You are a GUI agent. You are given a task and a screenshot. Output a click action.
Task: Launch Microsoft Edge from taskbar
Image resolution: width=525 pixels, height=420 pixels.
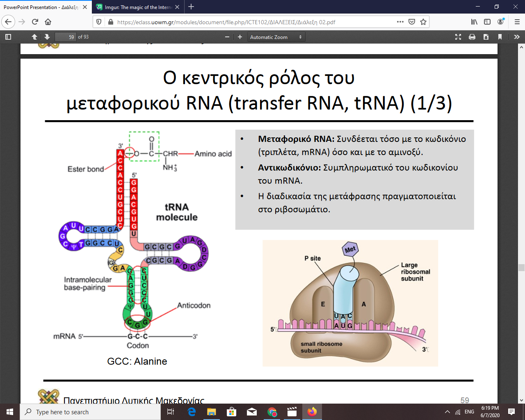pyautogui.click(x=192, y=412)
